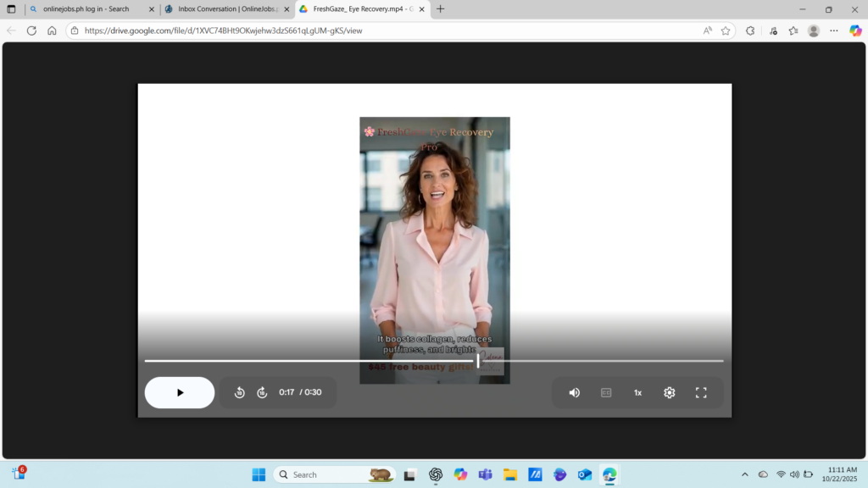Switch to onlinejobs.ph log in tab
Image resolution: width=868 pixels, height=488 pixels.
click(x=86, y=8)
